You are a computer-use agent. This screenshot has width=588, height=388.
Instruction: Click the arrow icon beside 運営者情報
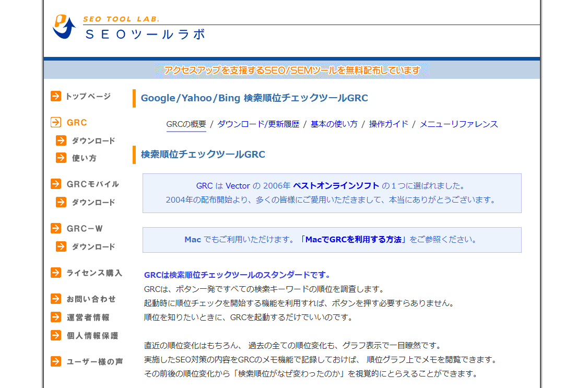[56, 317]
